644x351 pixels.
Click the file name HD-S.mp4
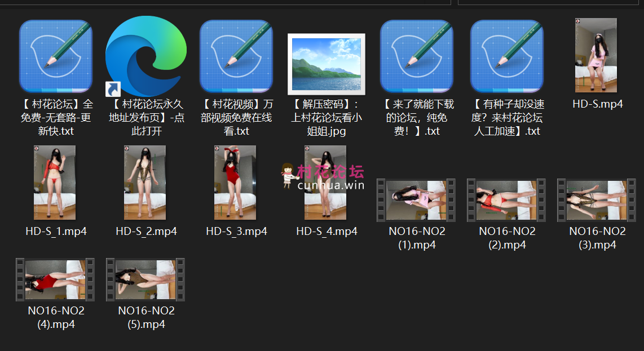click(x=598, y=104)
